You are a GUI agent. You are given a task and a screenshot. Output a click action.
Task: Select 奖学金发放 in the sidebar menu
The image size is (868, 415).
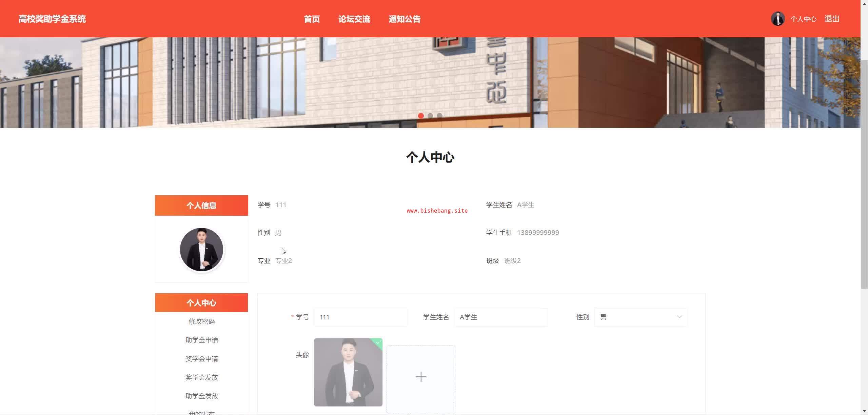[201, 377]
